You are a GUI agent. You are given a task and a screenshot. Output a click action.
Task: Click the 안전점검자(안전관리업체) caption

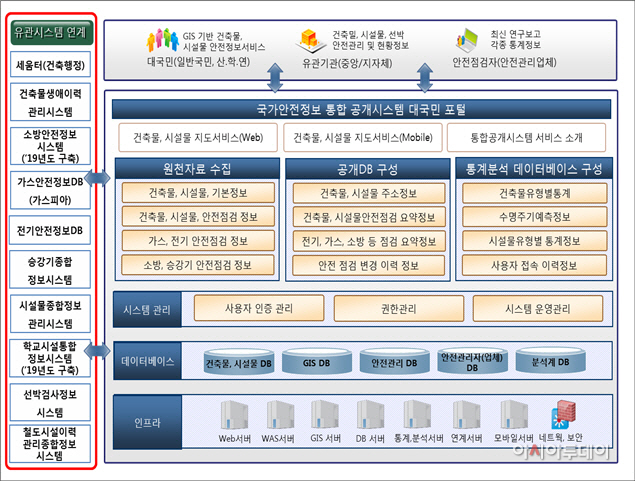[x=504, y=62]
